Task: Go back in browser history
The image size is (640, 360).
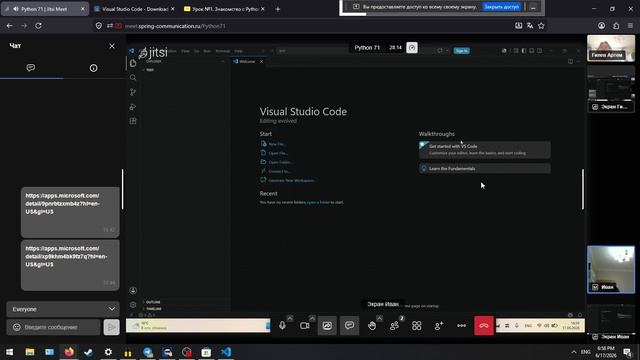Action: 9,26
